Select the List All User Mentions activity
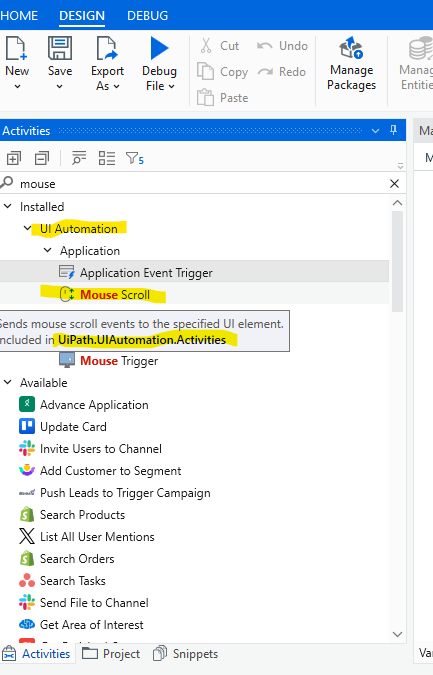This screenshot has height=675, width=433. coord(97,536)
